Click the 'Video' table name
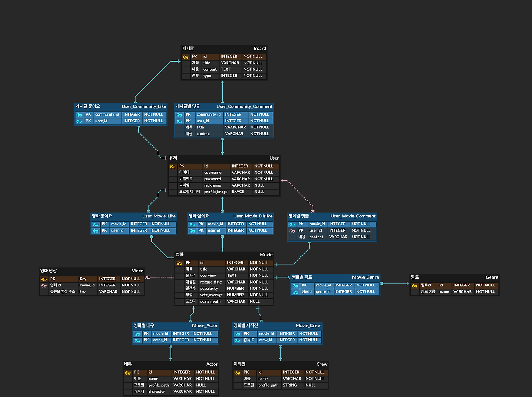The image size is (532, 397). click(138, 271)
